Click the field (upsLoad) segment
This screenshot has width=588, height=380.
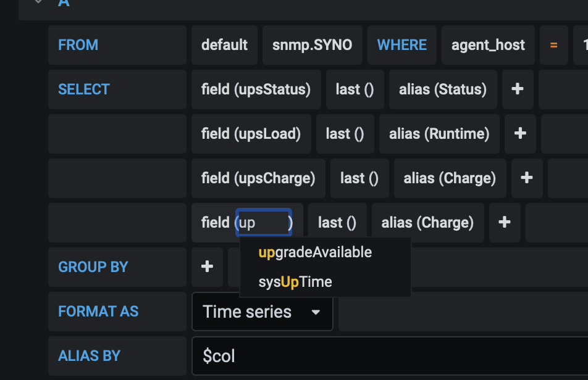tap(251, 134)
